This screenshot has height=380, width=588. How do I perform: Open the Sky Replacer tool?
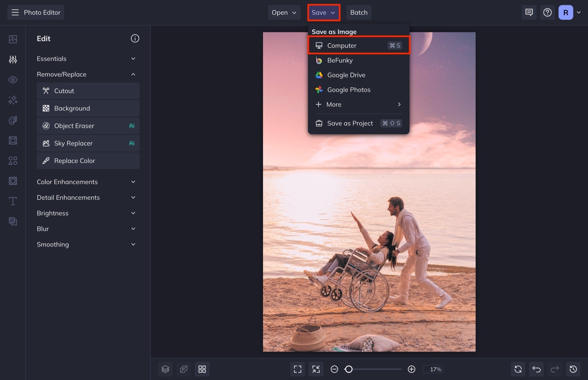click(x=88, y=143)
